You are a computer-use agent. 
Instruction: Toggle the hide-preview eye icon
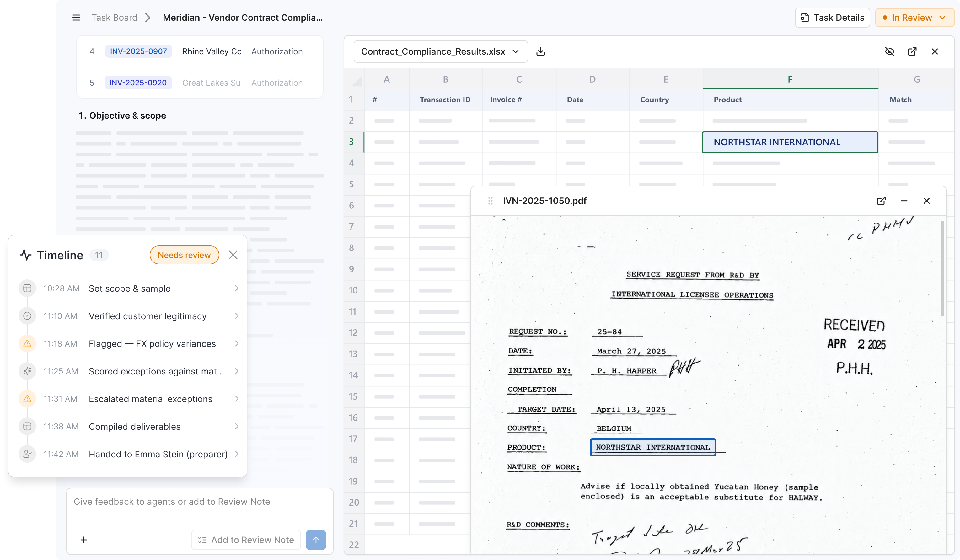pos(889,51)
